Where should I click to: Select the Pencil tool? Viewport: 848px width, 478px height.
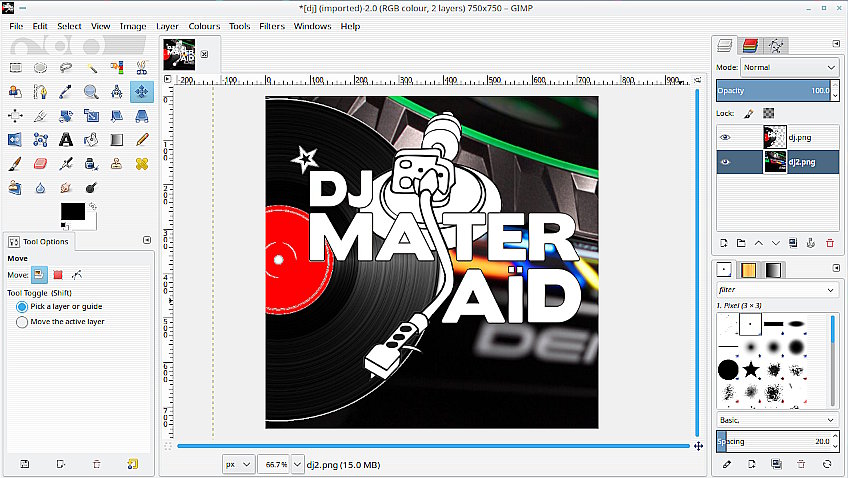142,140
